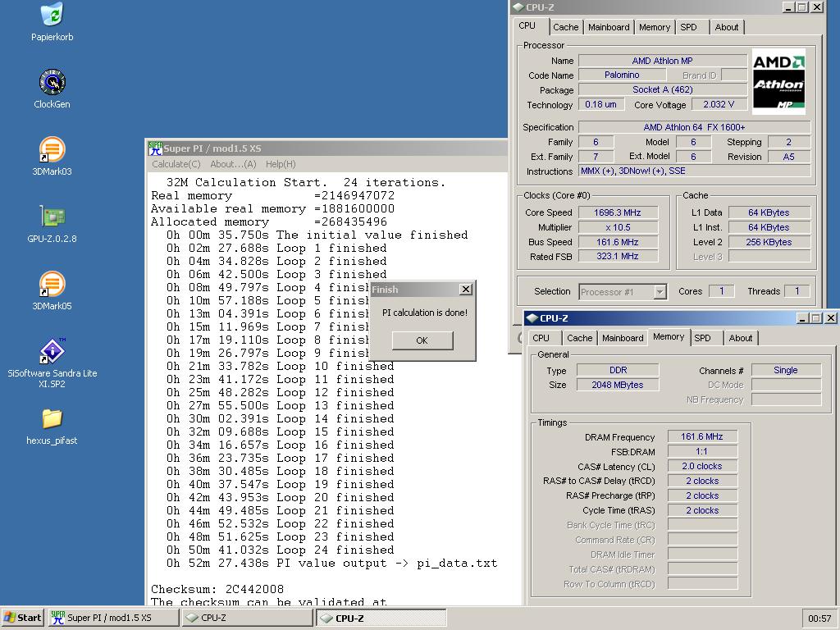Click DRAM Frequency value 161.6 MHz
The width and height of the screenshot is (840, 630).
(x=702, y=436)
